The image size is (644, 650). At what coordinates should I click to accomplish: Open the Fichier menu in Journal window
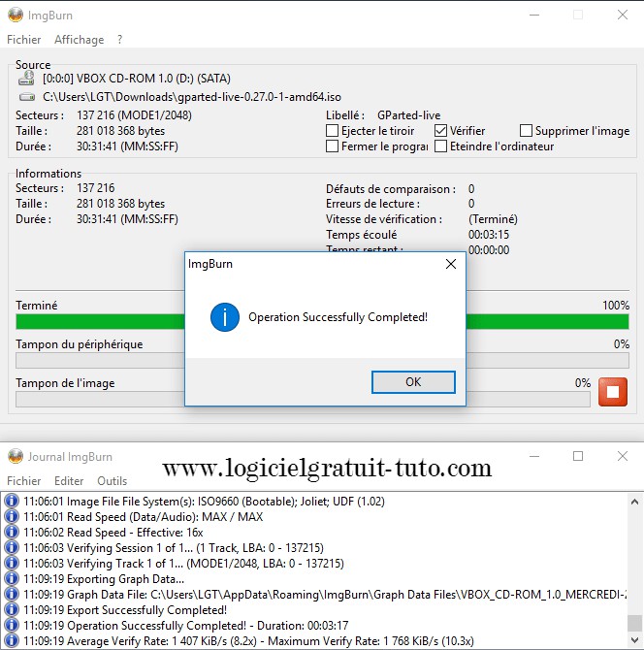(x=24, y=481)
